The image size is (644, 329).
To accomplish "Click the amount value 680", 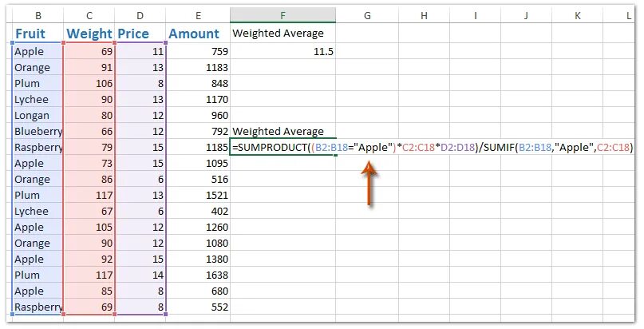I will (198, 291).
